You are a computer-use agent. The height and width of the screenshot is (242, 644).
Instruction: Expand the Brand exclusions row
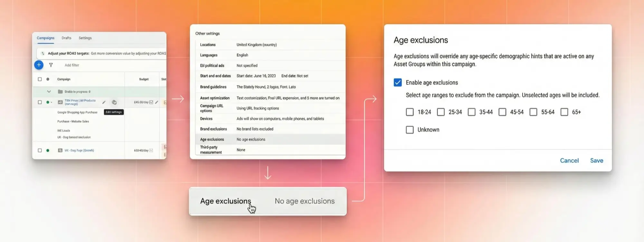270,129
